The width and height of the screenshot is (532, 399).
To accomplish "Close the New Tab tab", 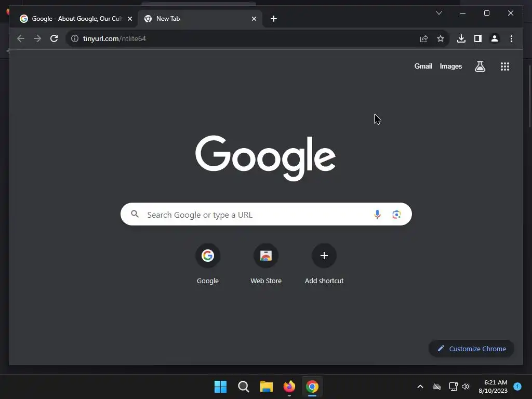I will (254, 19).
